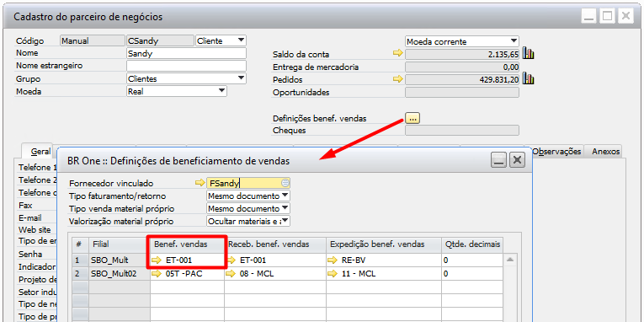Select the SBO_Mult filial cell
644x322 pixels.
coord(120,260)
